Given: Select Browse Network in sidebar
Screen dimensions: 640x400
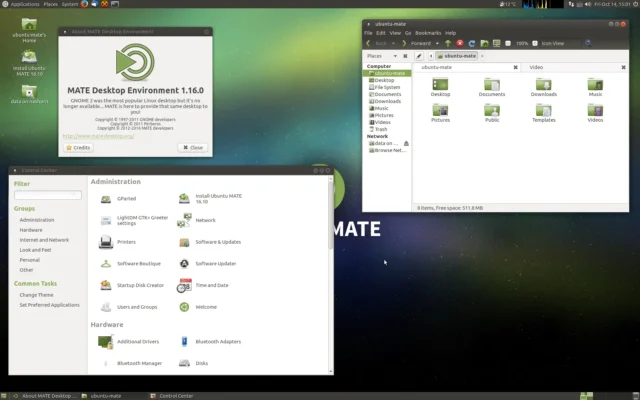Looking at the screenshot, I should pos(387,150).
